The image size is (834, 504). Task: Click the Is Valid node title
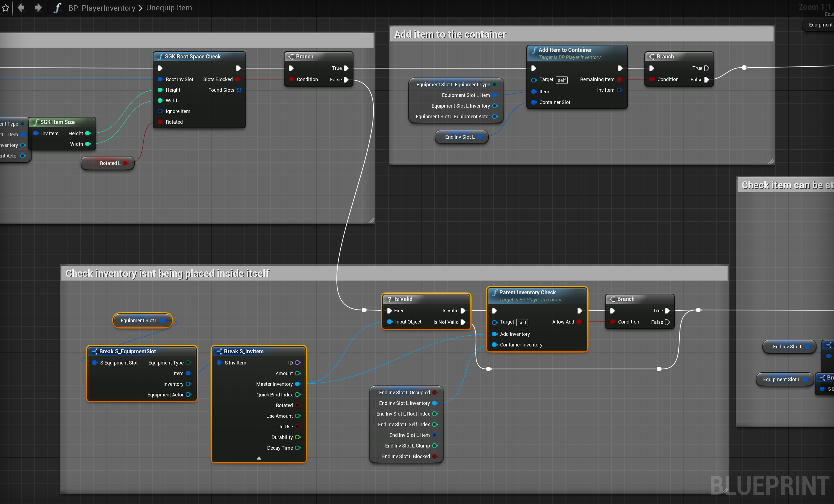[x=403, y=299]
